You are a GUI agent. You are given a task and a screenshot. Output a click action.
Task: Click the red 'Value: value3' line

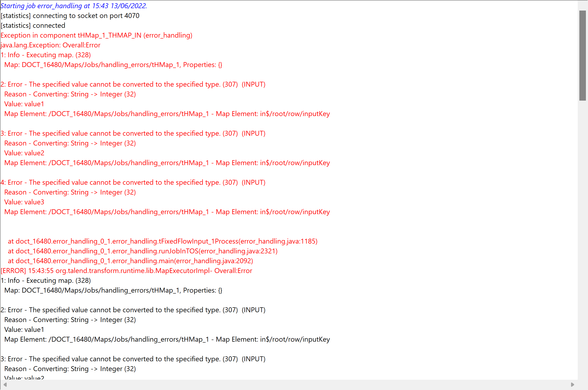(x=24, y=202)
